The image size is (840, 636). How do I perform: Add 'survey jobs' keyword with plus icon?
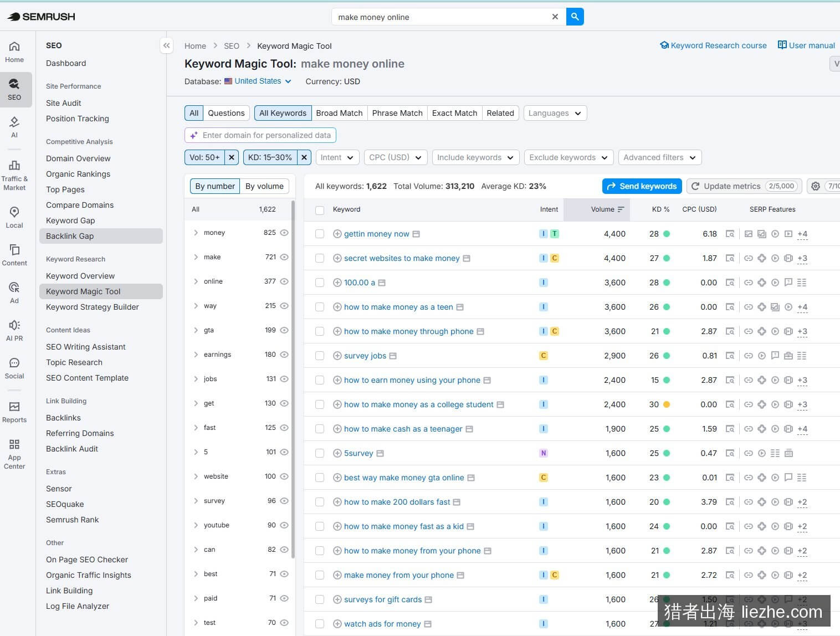point(337,356)
